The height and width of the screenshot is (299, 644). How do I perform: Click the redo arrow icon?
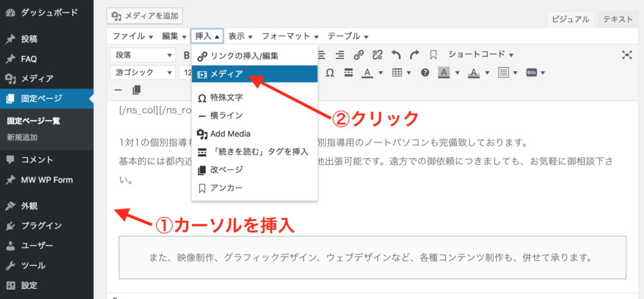click(x=414, y=55)
